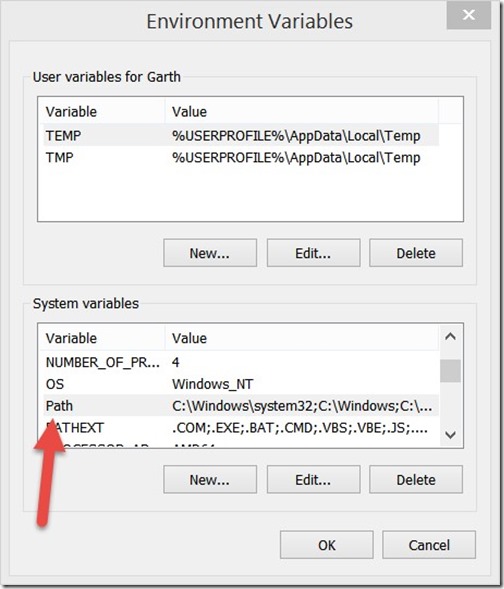Select the TMP user variable row
Image resolution: width=504 pixels, height=589 pixels.
(241, 157)
